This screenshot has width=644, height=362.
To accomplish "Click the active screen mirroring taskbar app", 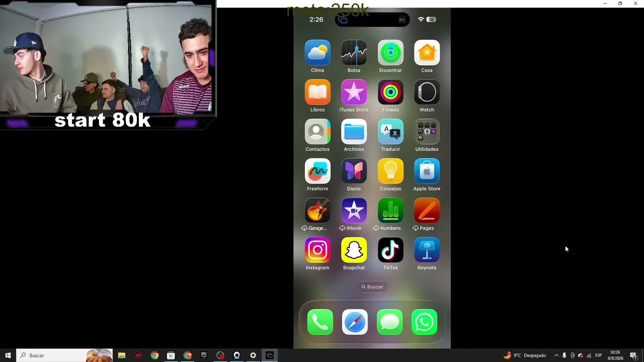I will tap(270, 355).
